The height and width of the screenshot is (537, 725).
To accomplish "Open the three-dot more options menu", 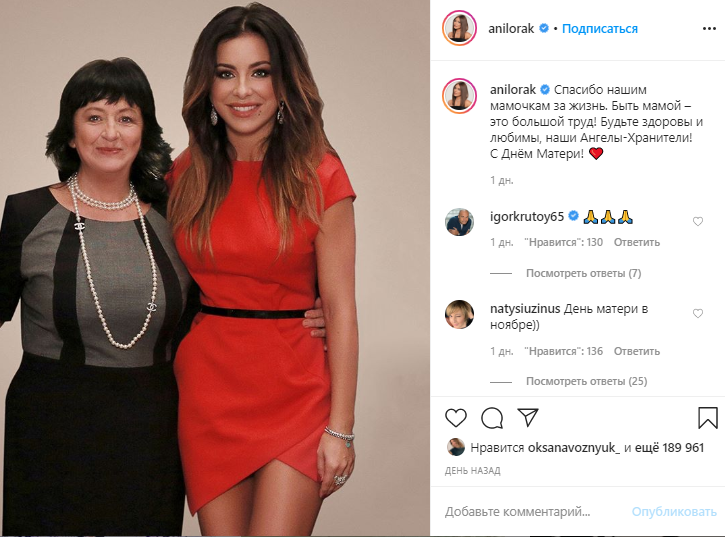I will (x=709, y=29).
